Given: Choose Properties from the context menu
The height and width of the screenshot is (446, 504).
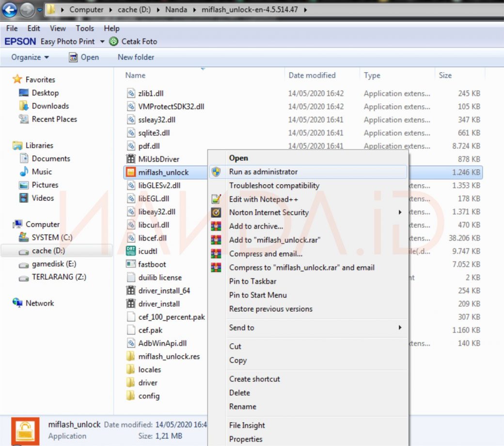Looking at the screenshot, I should click(x=246, y=439).
